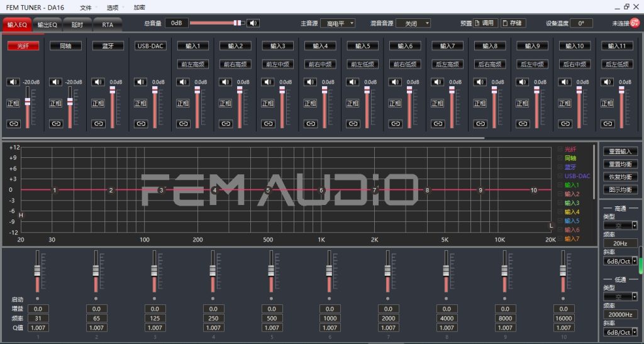Click the link icon under 输入6
The width and height of the screenshot is (644, 344).
pyautogui.click(x=396, y=123)
